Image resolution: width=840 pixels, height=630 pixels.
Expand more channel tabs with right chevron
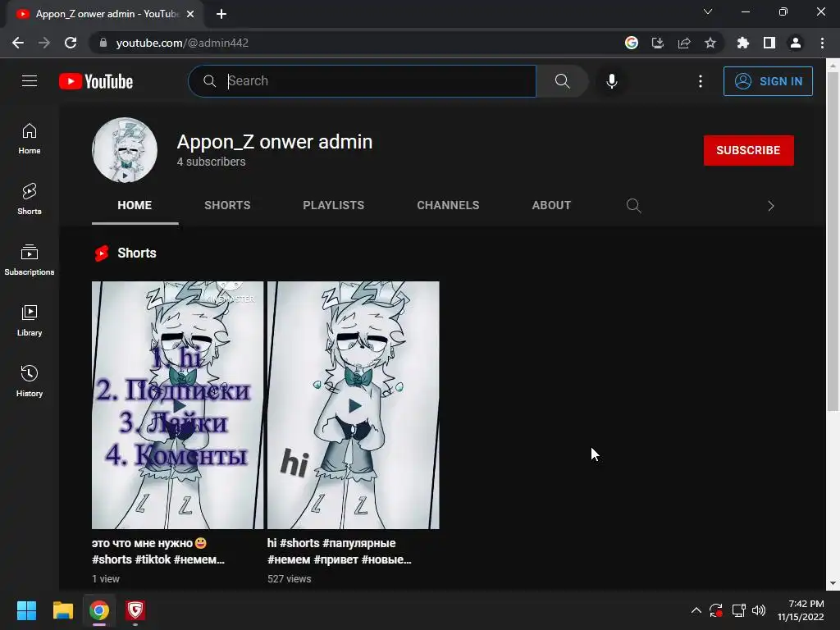pyautogui.click(x=771, y=206)
